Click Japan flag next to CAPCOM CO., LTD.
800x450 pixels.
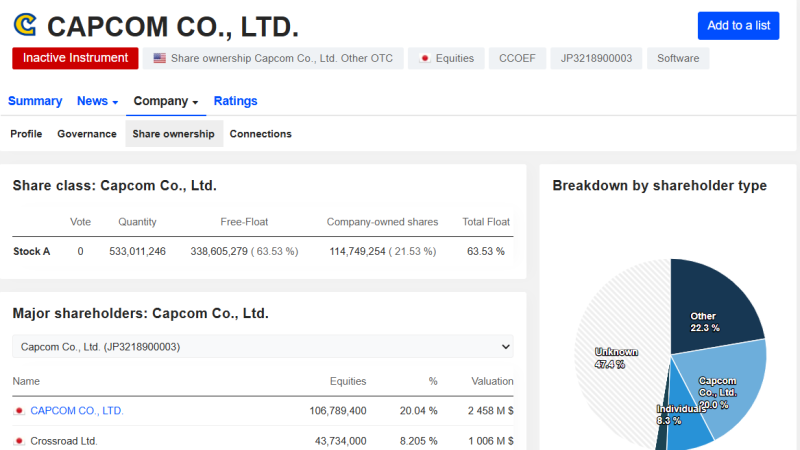click(x=19, y=411)
